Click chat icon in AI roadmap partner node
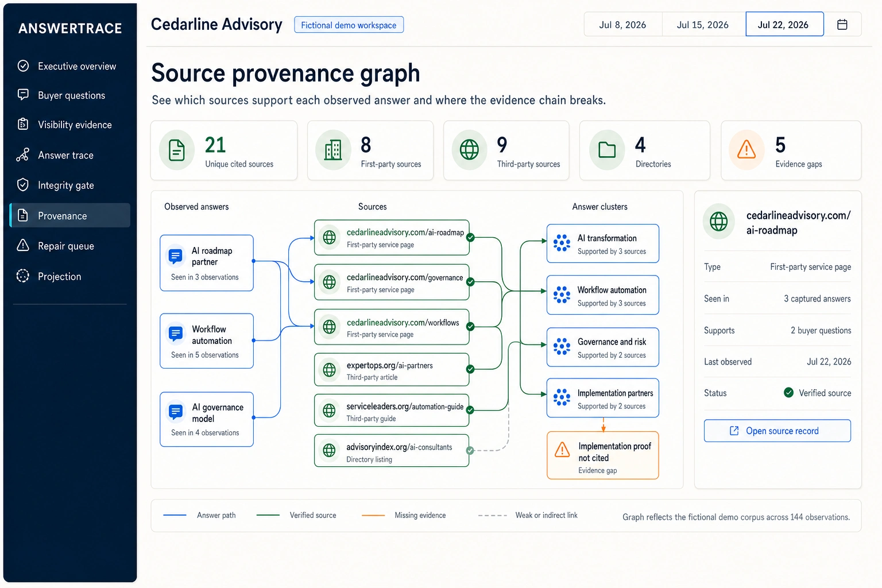Viewport: 882px width, 588px height. click(176, 256)
